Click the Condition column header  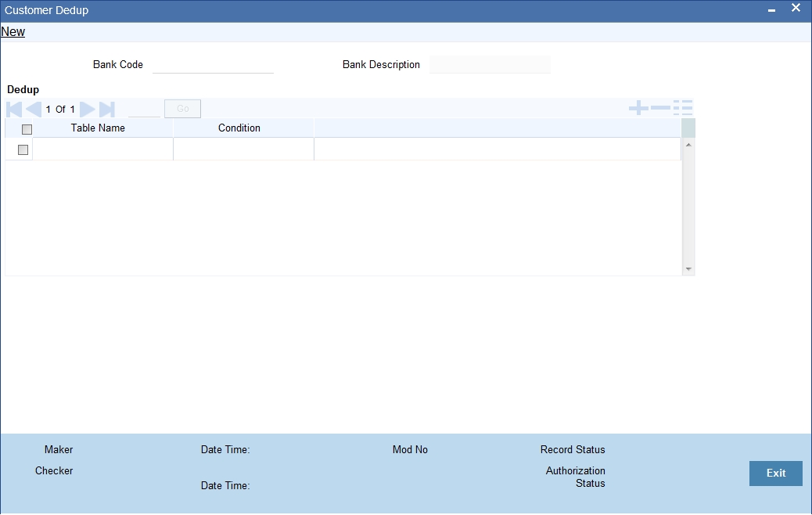pos(239,128)
